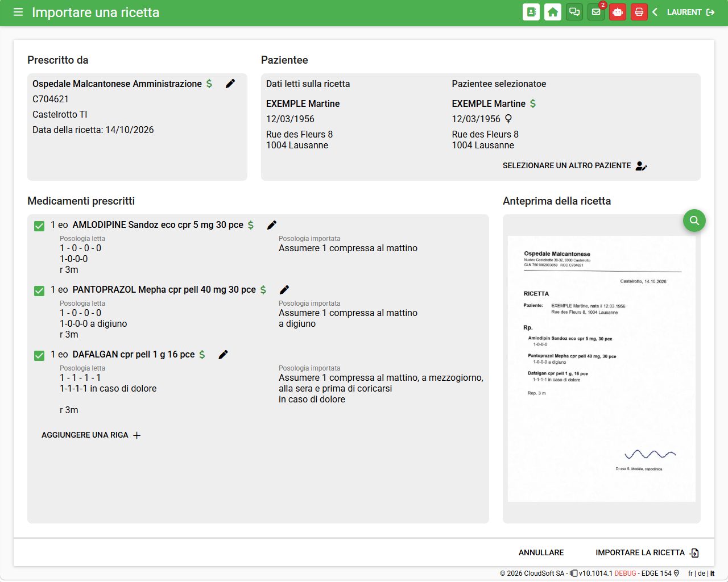Click the LAURENT user name
This screenshot has width=728, height=582.
pyautogui.click(x=684, y=12)
